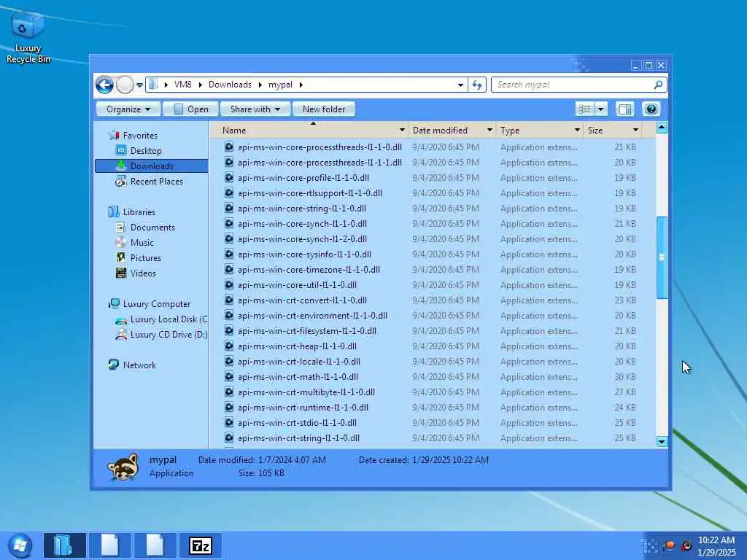Open the Documents library
Viewport: 747px width, 560px height.
[x=146, y=227]
